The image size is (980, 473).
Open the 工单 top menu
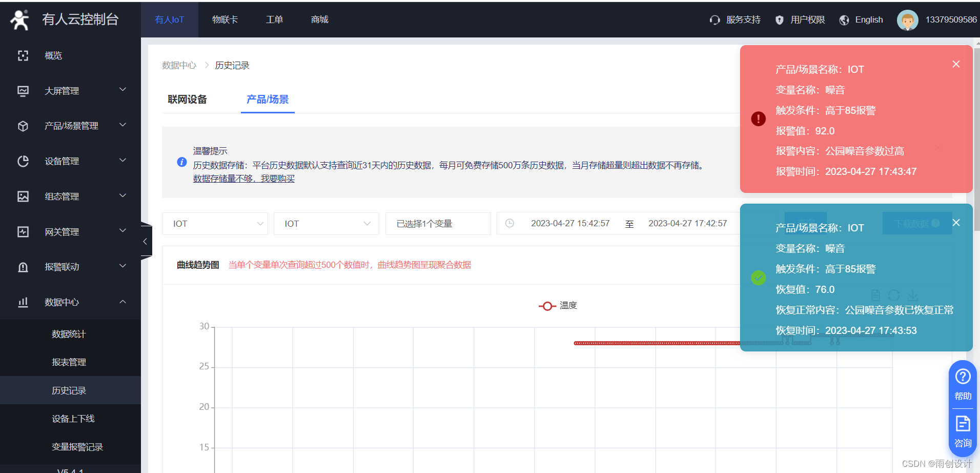coord(274,19)
